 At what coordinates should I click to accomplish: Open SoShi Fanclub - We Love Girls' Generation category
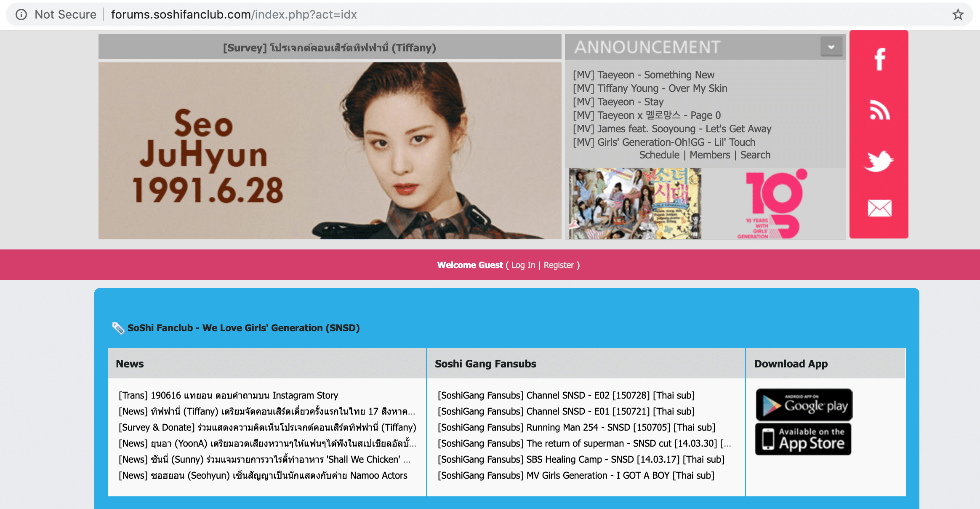point(243,328)
